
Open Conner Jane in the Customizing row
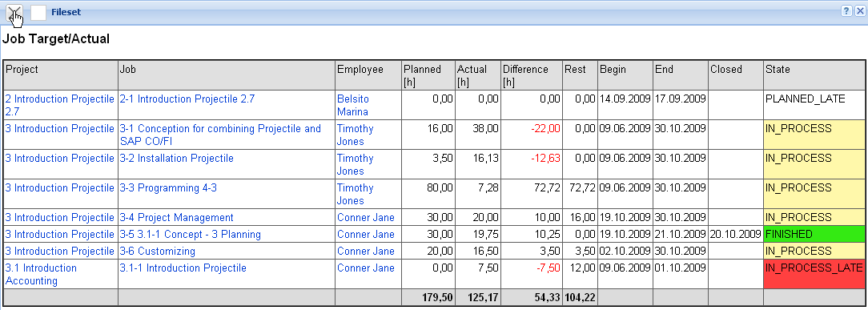pyautogui.click(x=366, y=252)
